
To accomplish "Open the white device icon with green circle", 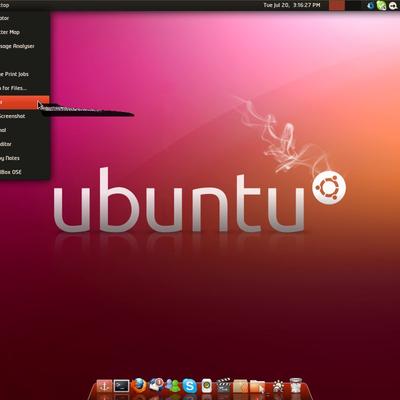I will 207,386.
